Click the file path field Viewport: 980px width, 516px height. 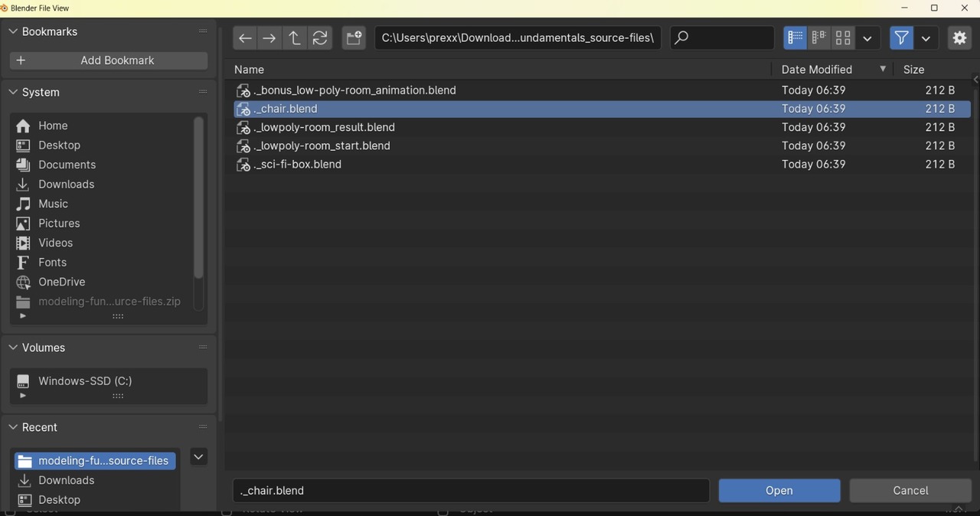coord(518,38)
